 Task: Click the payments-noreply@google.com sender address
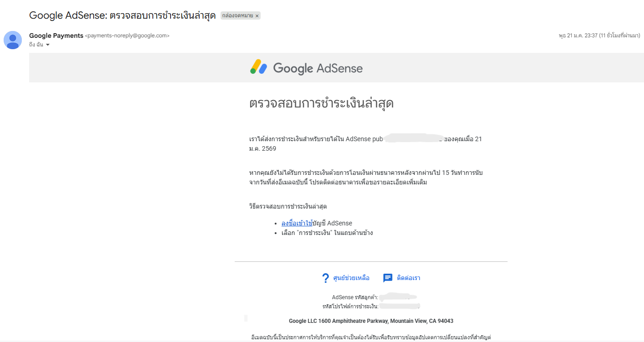point(127,36)
